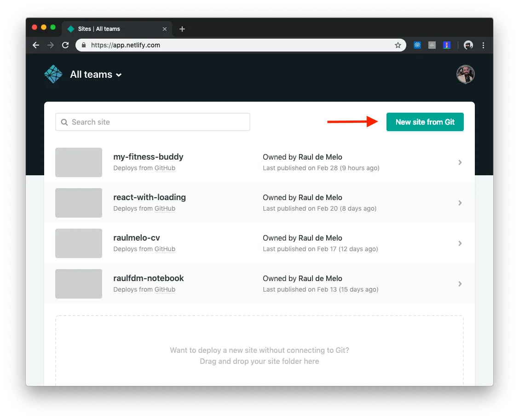Screen dimensions: 519x420
Task: Focus the Search site input field
Action: [x=153, y=122]
